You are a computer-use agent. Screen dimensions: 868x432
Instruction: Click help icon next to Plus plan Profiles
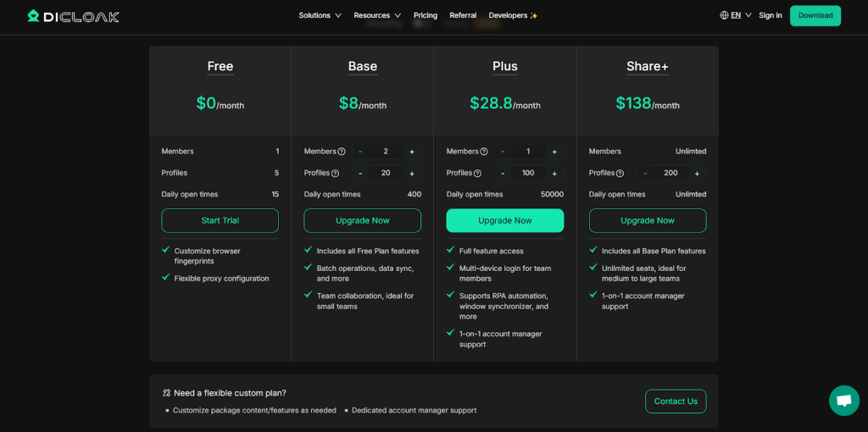477,174
